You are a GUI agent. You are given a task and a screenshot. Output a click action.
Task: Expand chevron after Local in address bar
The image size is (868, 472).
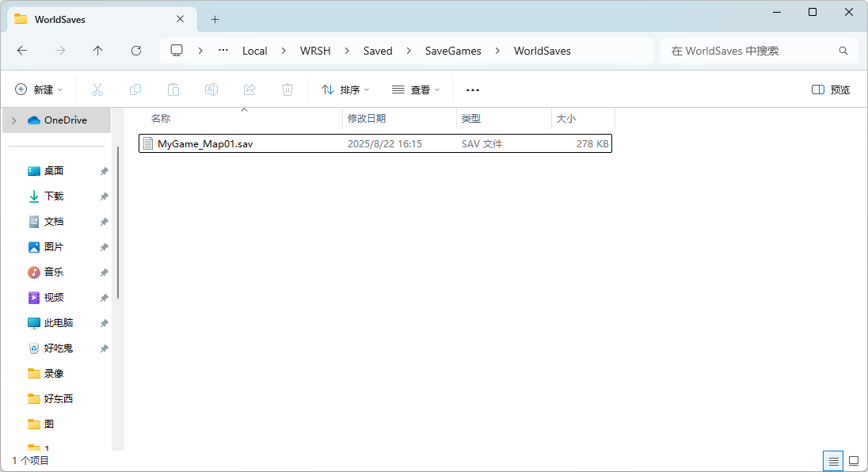coord(284,51)
